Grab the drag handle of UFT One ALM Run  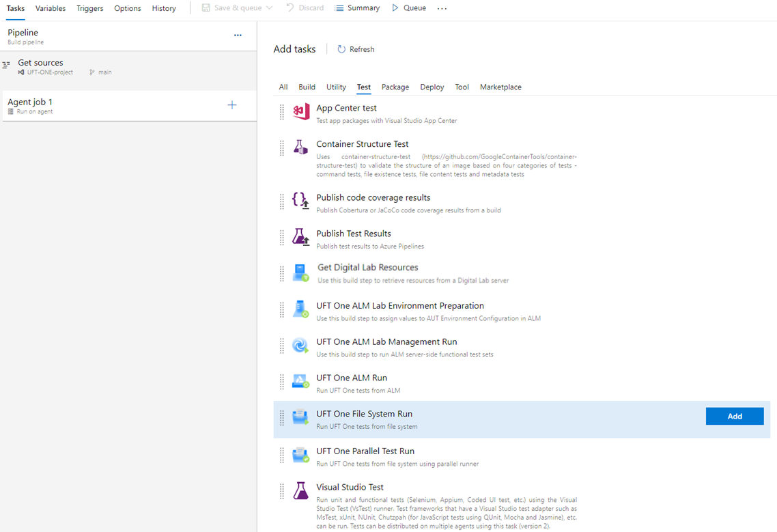tap(282, 382)
